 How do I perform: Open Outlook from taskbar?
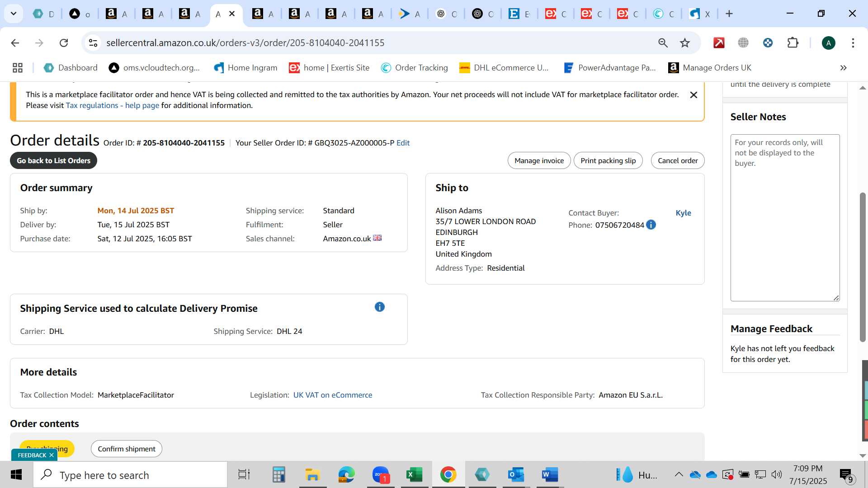click(x=516, y=475)
